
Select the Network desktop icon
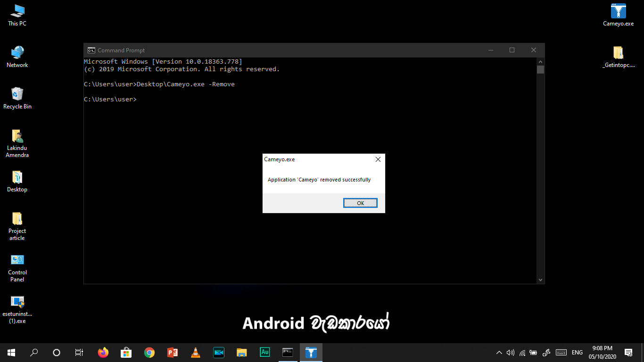point(17,57)
